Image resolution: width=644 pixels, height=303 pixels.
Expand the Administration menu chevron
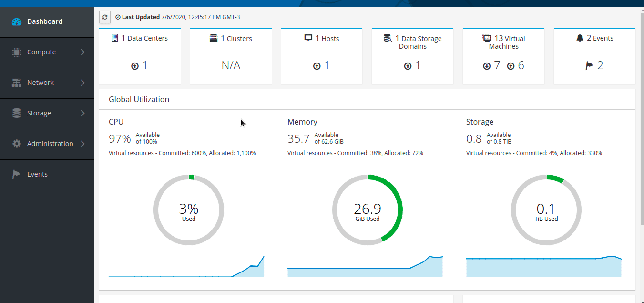[x=82, y=144]
